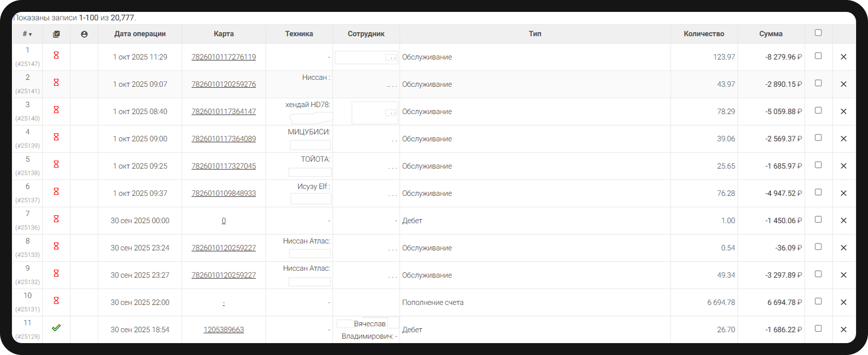Click the hourglass icon for record #25136
The height and width of the screenshot is (355, 868).
pos(56,219)
